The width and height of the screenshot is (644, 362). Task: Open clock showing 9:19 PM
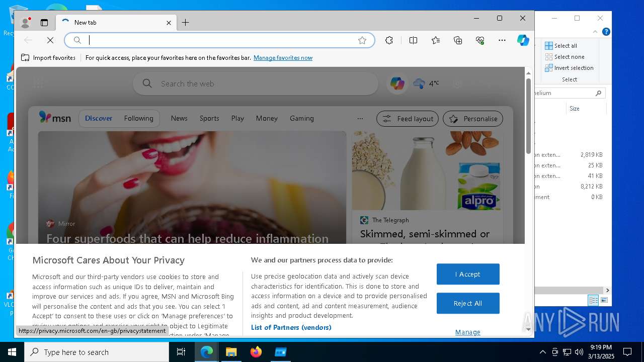[601, 352]
